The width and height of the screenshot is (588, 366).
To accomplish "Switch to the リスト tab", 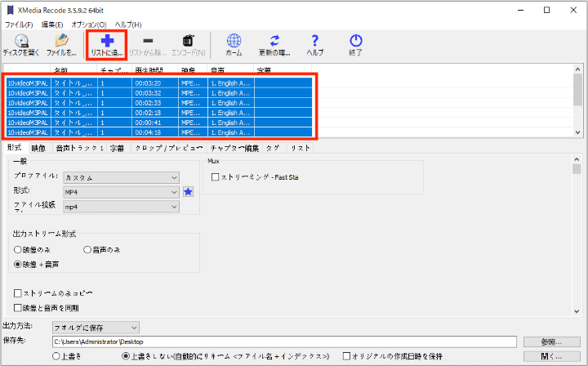I will pos(301,148).
